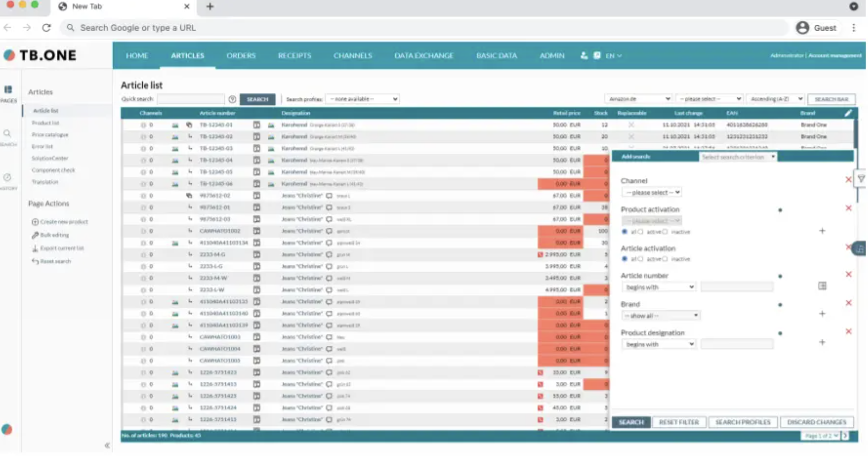The width and height of the screenshot is (868, 461).
Task: Choose inactive radio button under Product activation
Action: (665, 232)
